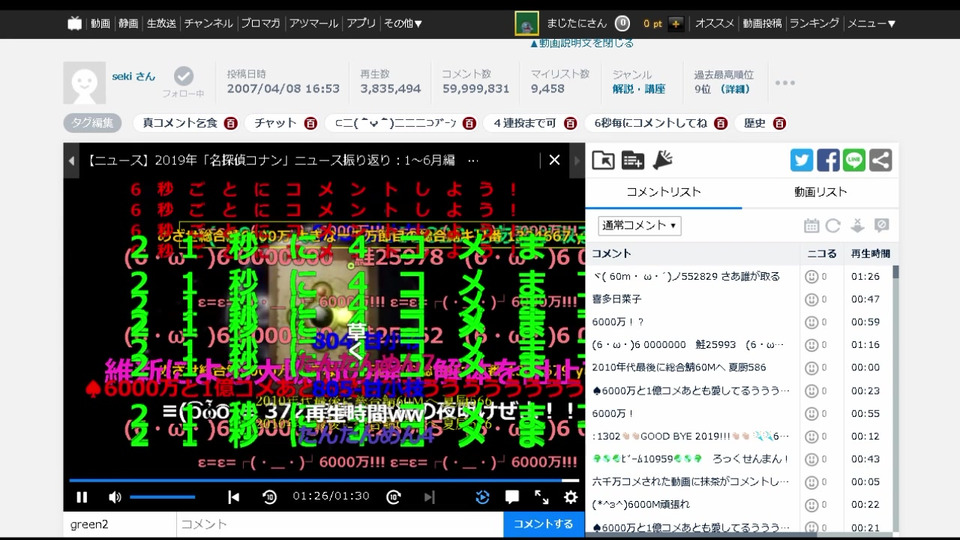960x540 pixels.
Task: Sort by ニコる column header
Action: coord(822,253)
